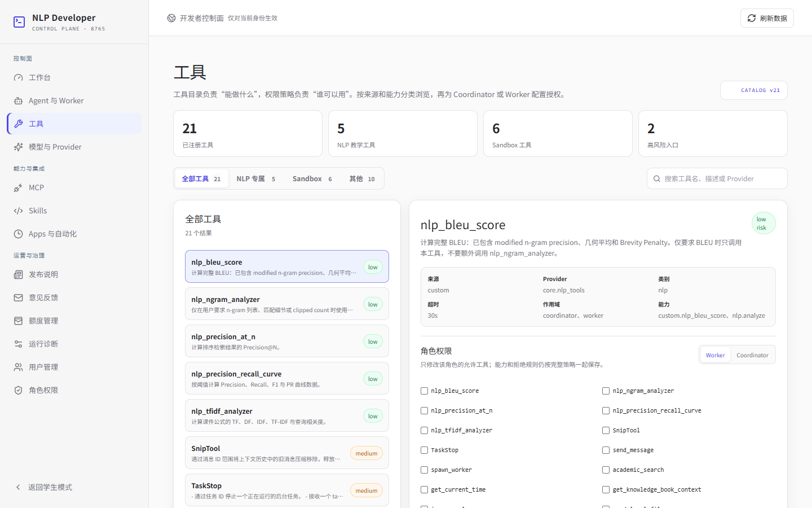Click the 开发者控制面 header icon
The height and width of the screenshot is (508, 812).
(x=171, y=18)
